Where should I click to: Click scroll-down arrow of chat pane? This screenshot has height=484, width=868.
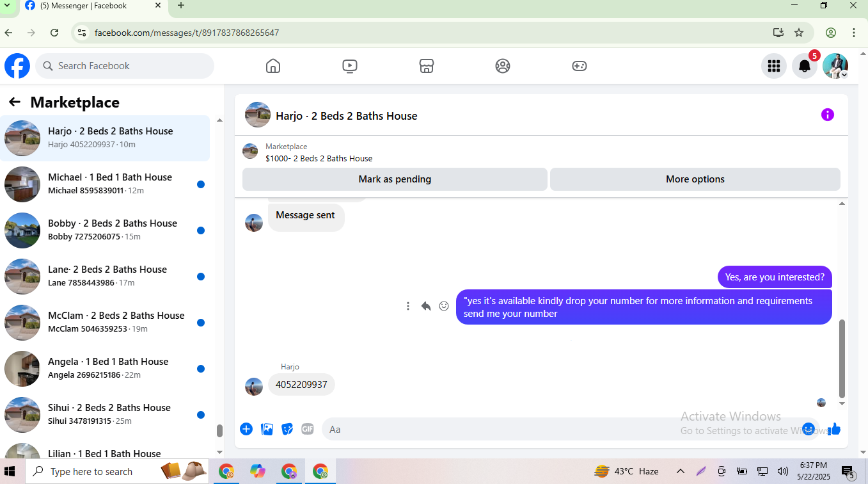(x=842, y=403)
